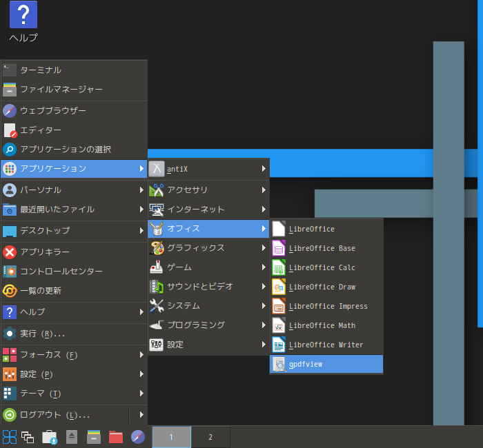Click the window list icon in taskbar

[x=28, y=437]
